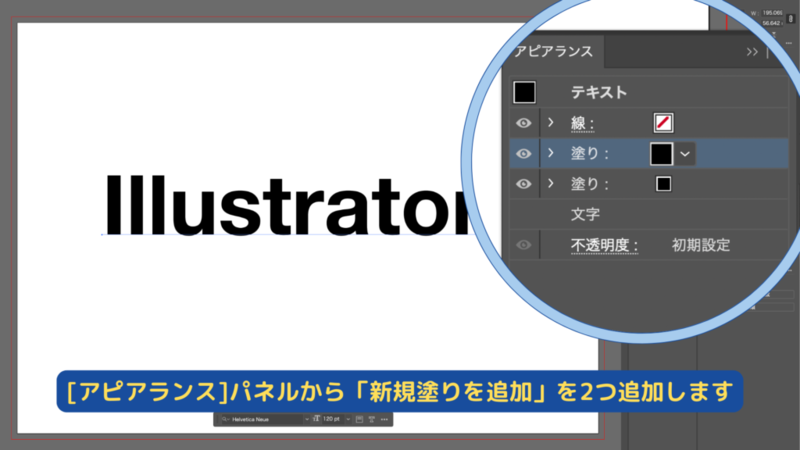800x450 pixels.
Task: Click the Helvetica Neue font field
Action: tap(264, 419)
